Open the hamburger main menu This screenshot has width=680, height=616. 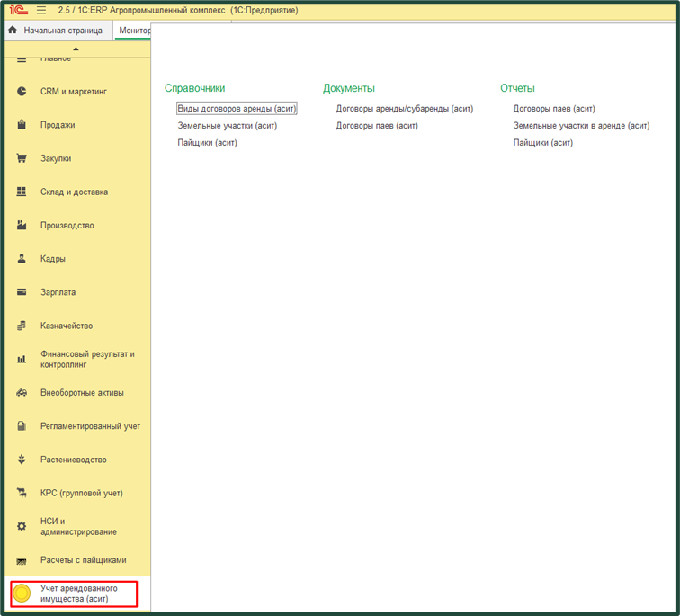click(41, 10)
